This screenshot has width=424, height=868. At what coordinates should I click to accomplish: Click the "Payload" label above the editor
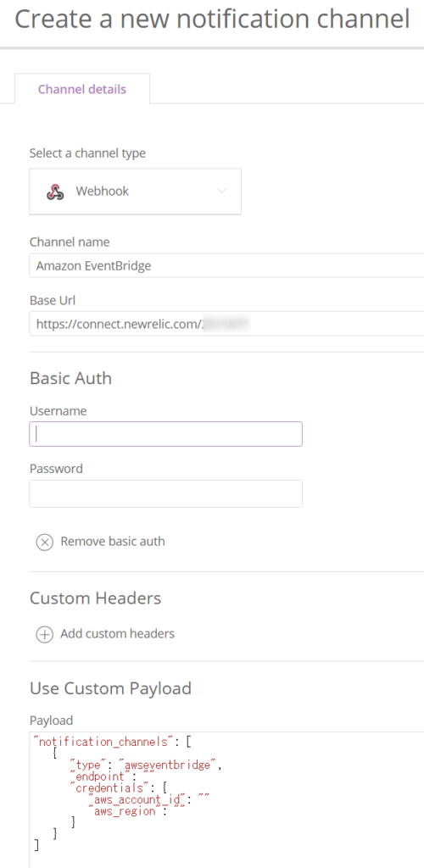click(51, 721)
